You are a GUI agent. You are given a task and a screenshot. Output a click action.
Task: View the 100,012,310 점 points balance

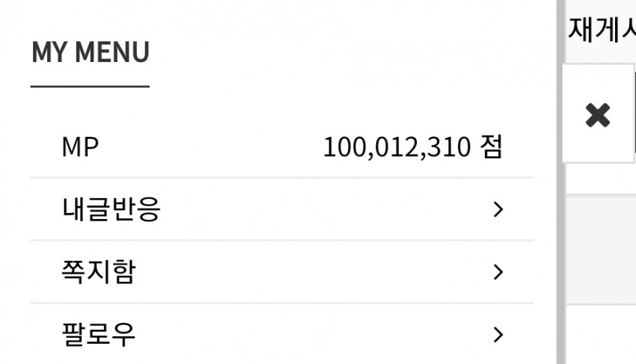pyautogui.click(x=413, y=146)
